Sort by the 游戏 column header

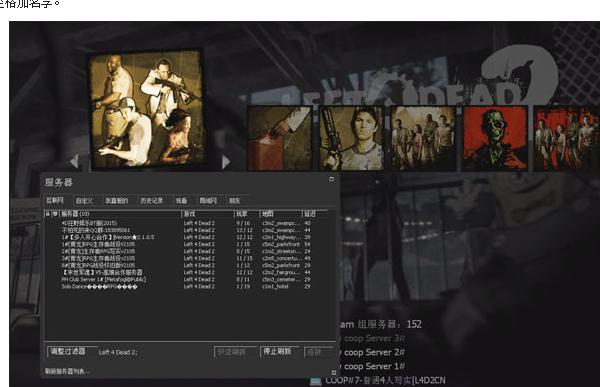[207, 214]
